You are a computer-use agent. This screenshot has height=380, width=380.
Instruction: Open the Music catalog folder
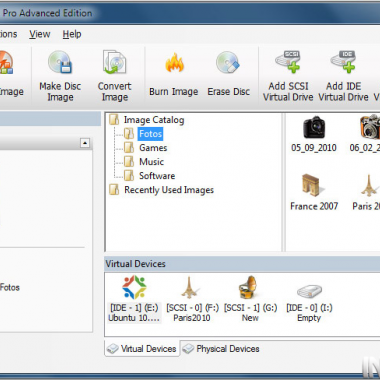pyautogui.click(x=151, y=162)
